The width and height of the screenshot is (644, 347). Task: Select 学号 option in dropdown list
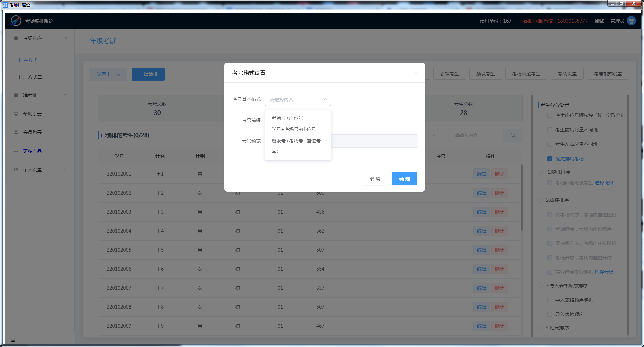[x=298, y=152]
